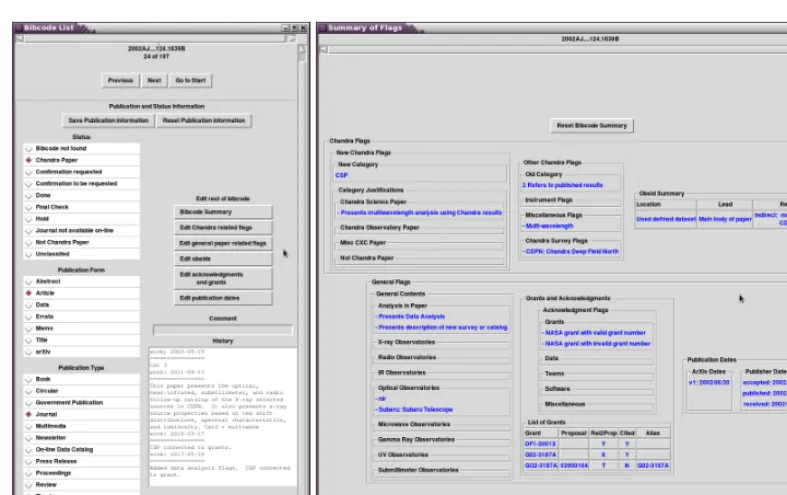Screen dimensions: 787x495
Task: Click 'NASA grant with invalid grant number'
Action: 598,344
